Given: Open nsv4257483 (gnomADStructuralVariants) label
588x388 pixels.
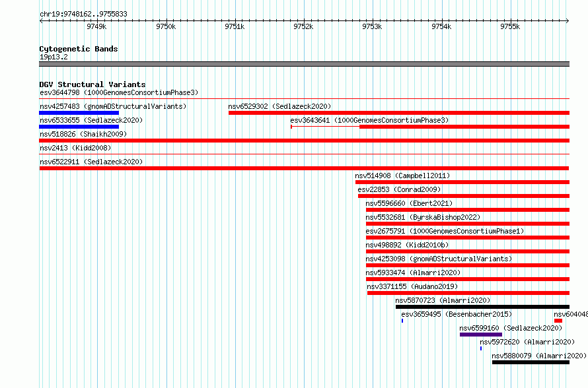Looking at the screenshot, I should [113, 106].
